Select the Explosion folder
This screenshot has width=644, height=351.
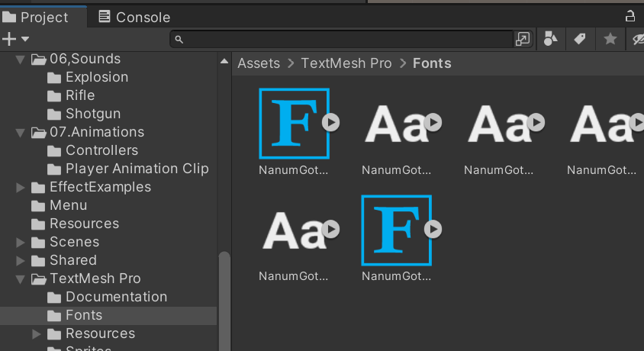pyautogui.click(x=88, y=77)
